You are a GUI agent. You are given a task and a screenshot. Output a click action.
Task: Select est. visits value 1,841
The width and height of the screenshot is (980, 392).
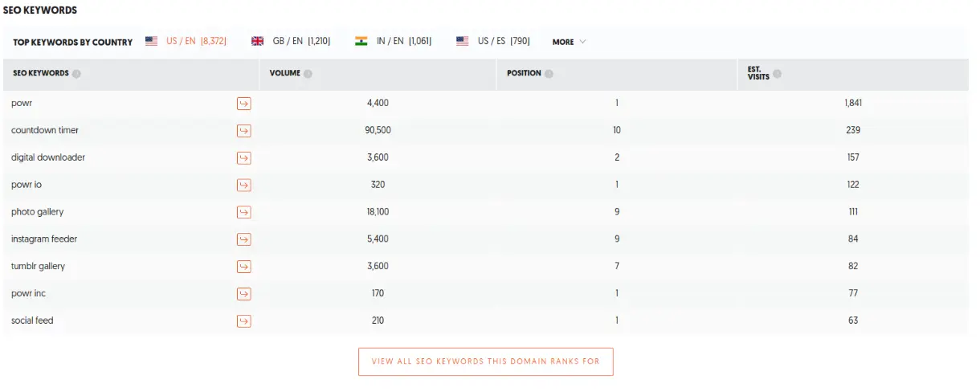click(x=853, y=103)
